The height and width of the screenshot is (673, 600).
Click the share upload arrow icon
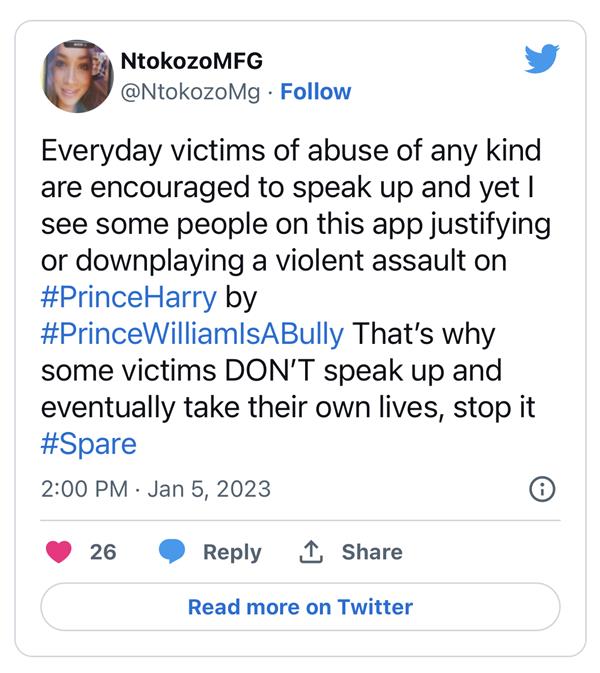[310, 552]
